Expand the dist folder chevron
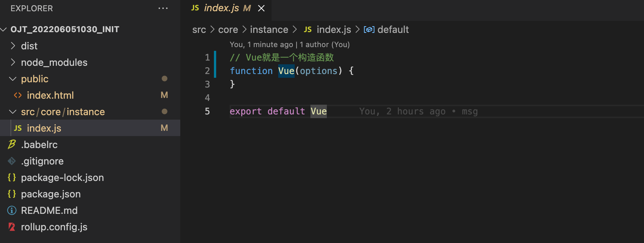The height and width of the screenshot is (243, 644). (x=13, y=46)
